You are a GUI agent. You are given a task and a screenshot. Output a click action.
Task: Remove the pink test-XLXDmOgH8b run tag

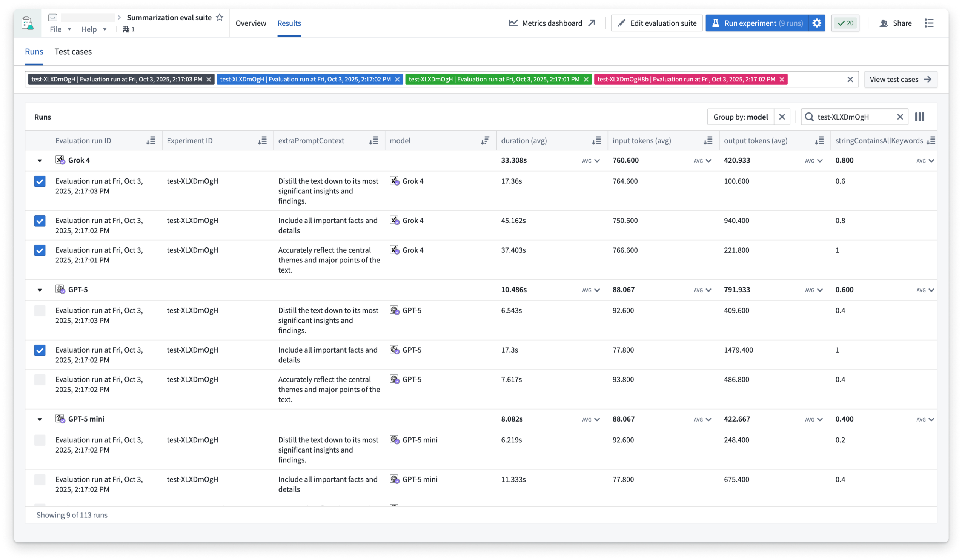pos(781,79)
